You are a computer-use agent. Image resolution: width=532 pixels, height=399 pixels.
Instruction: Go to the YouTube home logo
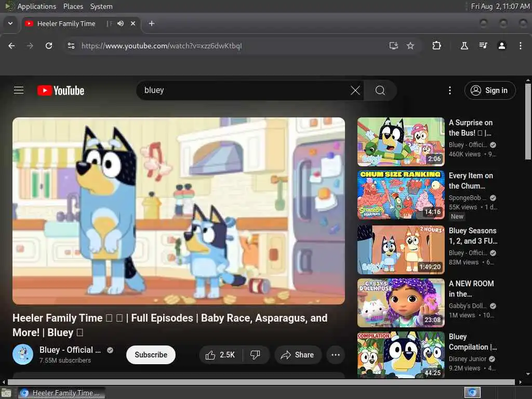[x=61, y=90]
